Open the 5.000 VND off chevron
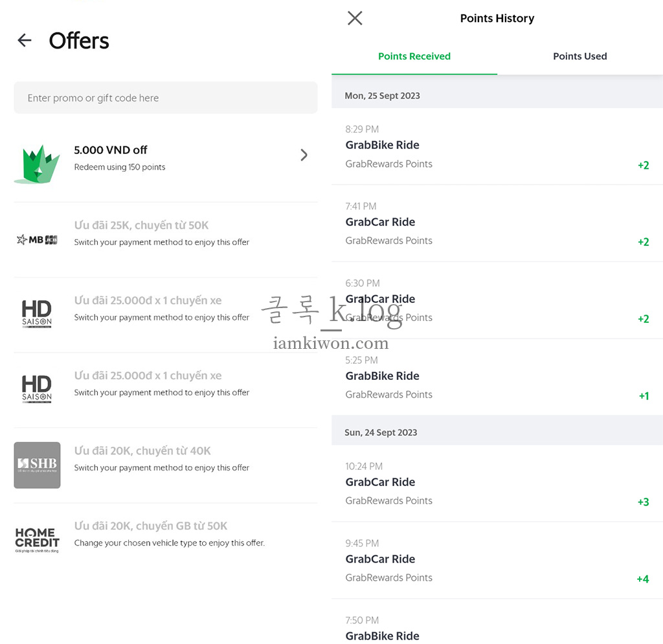The image size is (663, 644). click(x=304, y=155)
